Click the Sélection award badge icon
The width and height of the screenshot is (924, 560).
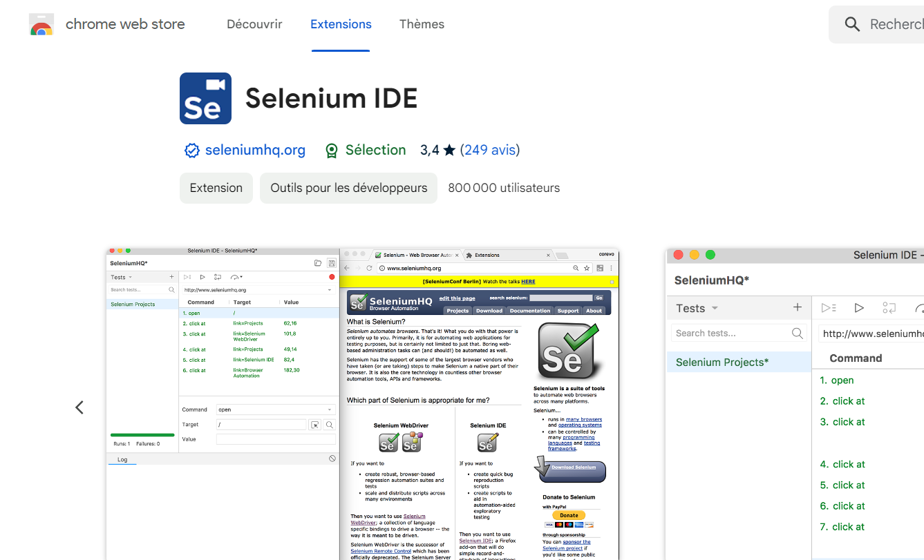coord(332,151)
